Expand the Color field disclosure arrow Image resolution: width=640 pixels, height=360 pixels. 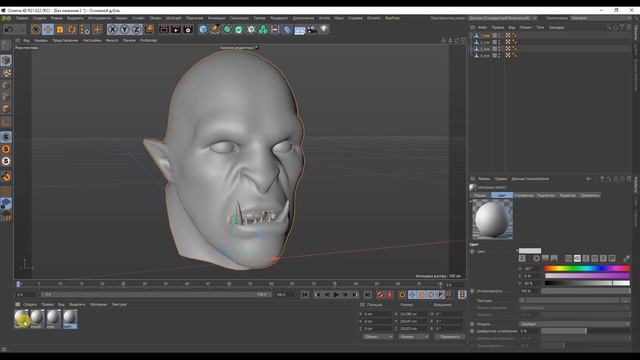[517, 251]
